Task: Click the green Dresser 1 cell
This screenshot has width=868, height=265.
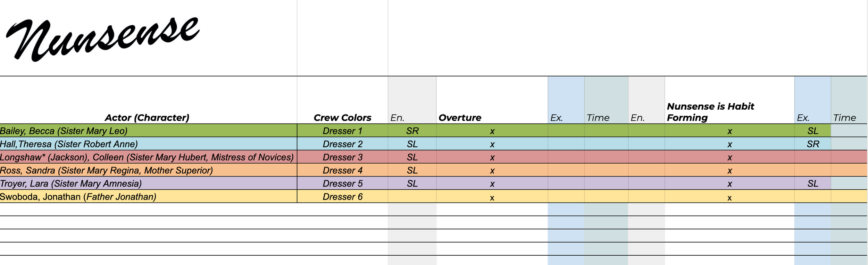Action: click(x=342, y=131)
